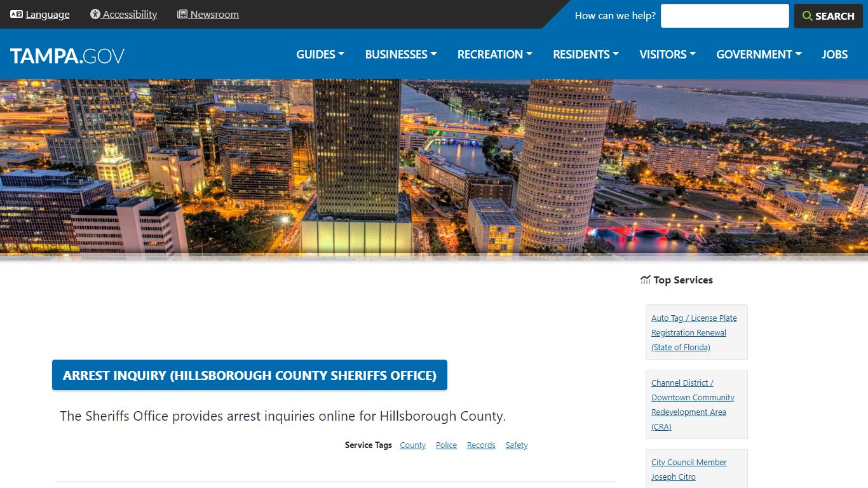Image resolution: width=868 pixels, height=488 pixels.
Task: Click the Language translate icon
Action: pyautogui.click(x=17, y=14)
